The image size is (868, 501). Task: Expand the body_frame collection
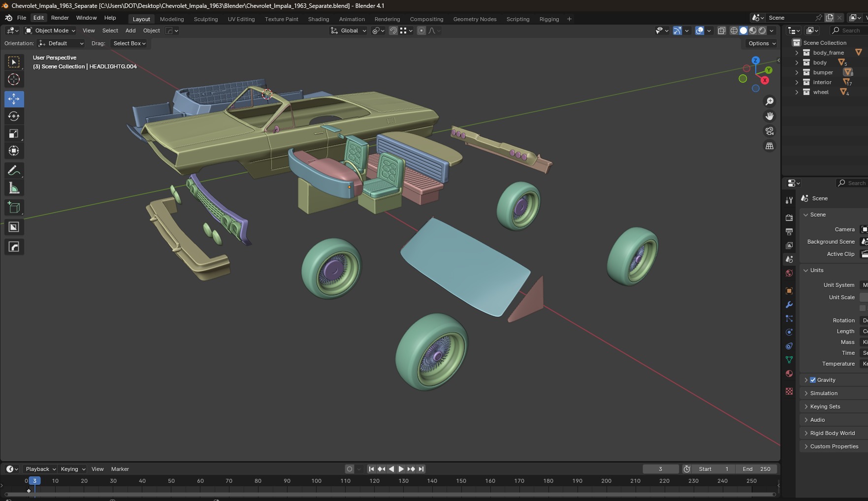click(x=797, y=53)
